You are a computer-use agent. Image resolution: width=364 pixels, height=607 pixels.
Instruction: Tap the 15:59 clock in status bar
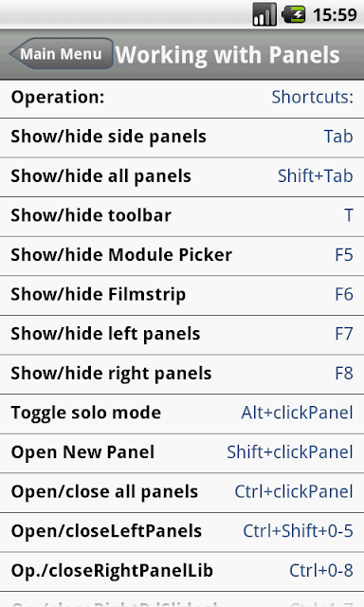click(x=335, y=15)
